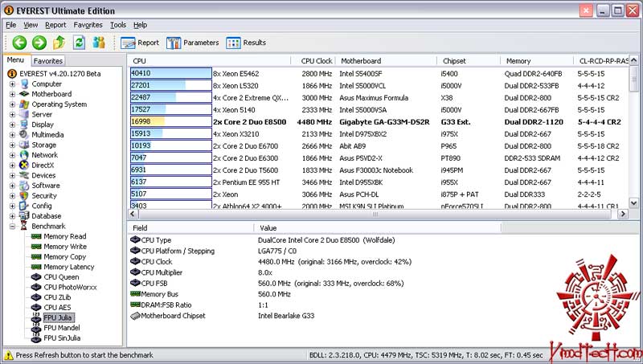Open the File menu

[x=11, y=25]
